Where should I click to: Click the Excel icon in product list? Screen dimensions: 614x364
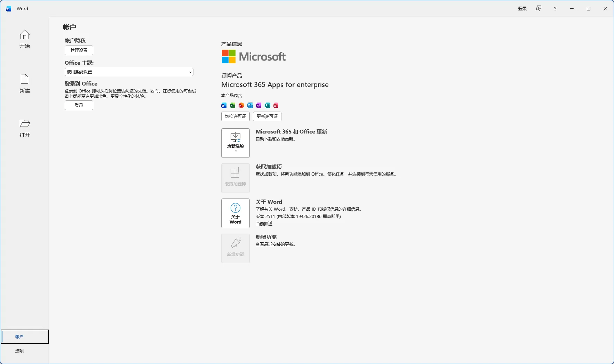pos(233,105)
